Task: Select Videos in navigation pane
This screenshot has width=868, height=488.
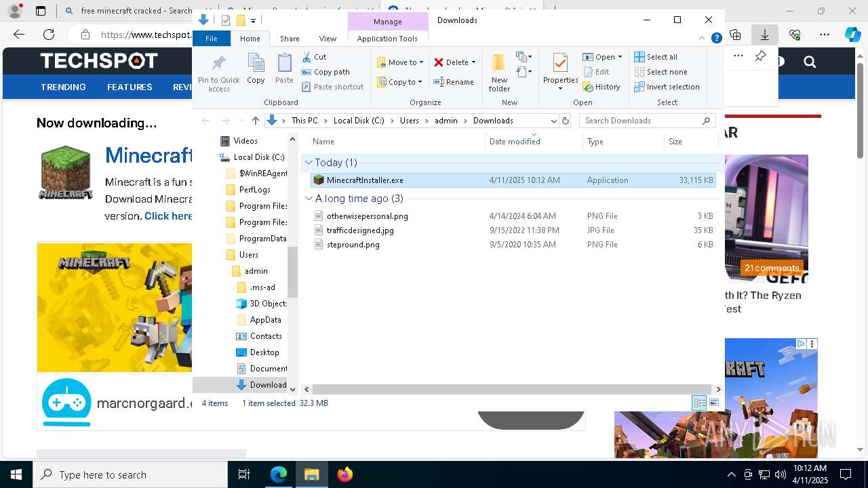Action: 245,141
